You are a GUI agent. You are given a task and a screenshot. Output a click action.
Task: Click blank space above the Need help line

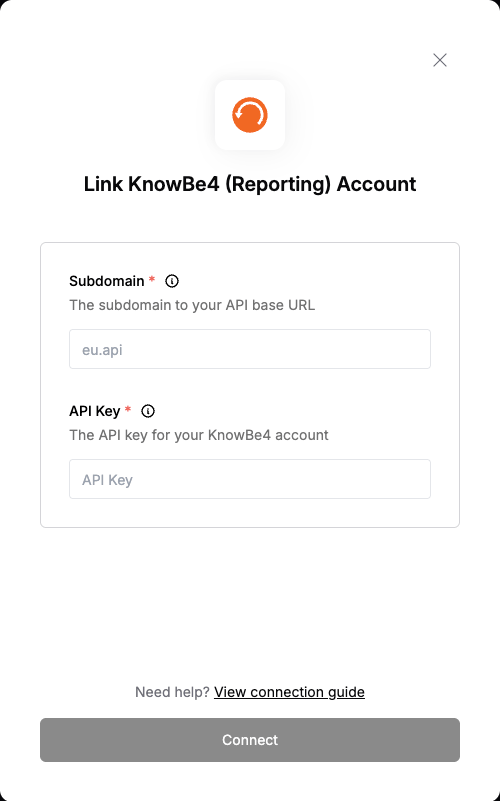[250, 605]
